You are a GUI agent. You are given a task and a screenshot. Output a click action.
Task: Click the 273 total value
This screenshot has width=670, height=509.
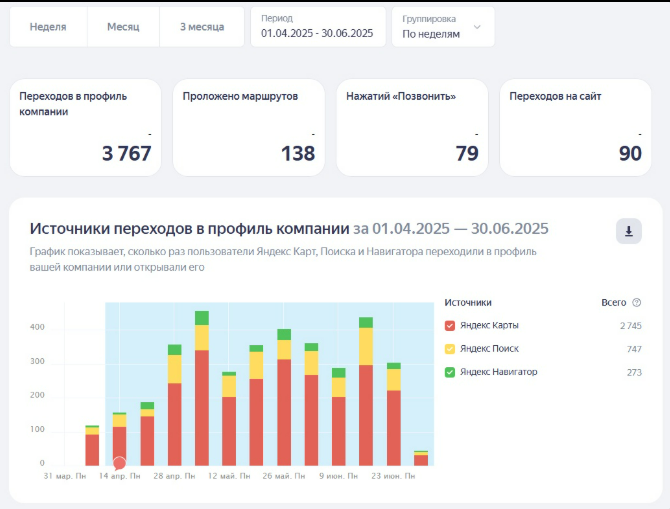(x=634, y=372)
